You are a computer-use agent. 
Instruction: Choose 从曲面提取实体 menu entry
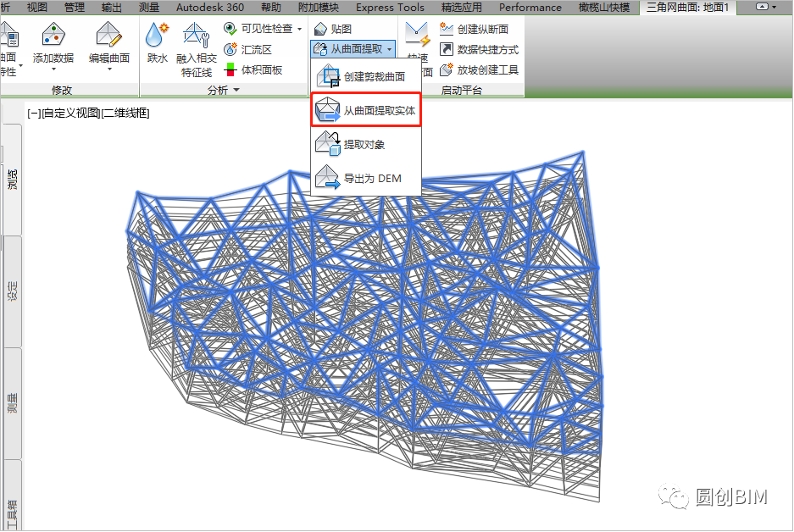(x=365, y=110)
